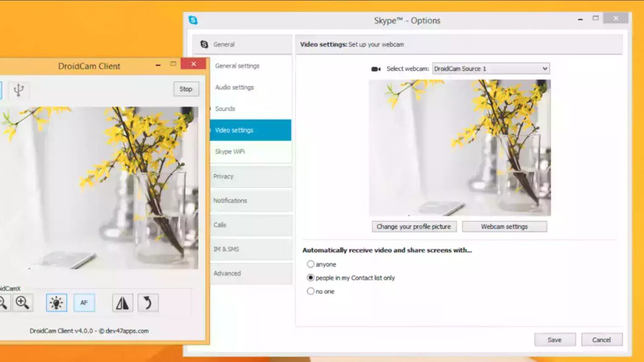Expand the Calls section
Viewport: 644px width, 362px height.
point(251,225)
